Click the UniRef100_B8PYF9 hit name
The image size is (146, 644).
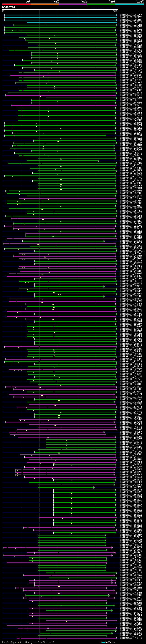point(131,289)
